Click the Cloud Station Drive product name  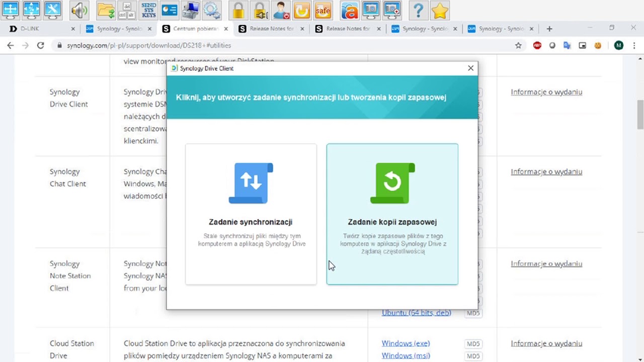click(x=71, y=349)
